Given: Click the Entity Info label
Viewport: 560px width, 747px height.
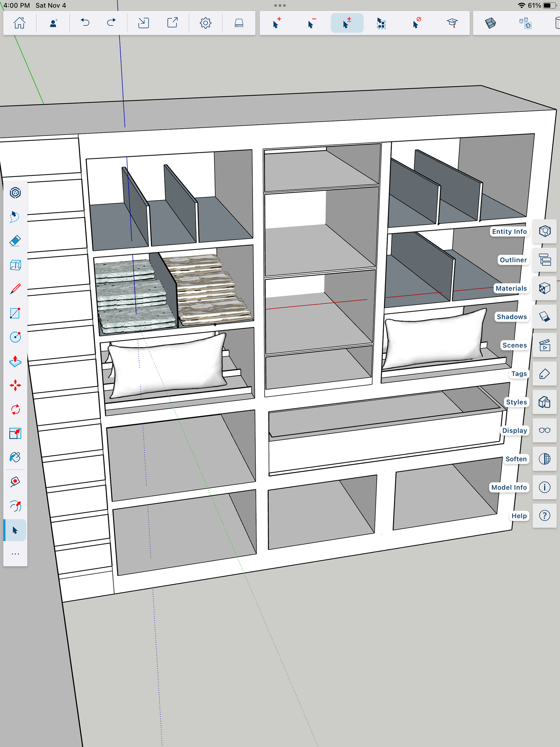Looking at the screenshot, I should [509, 231].
